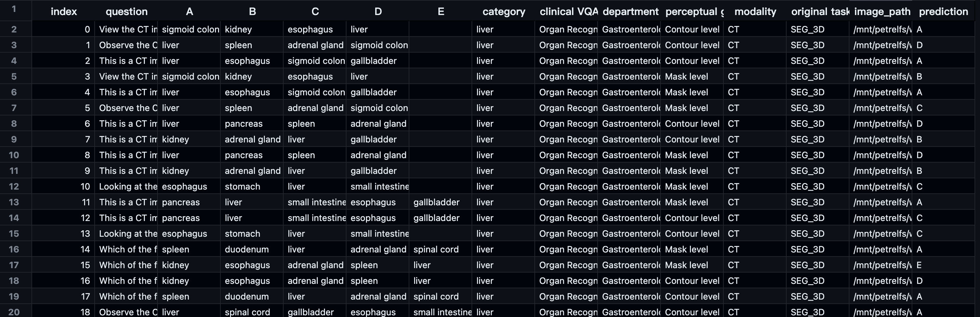Select row number 10
The image size is (980, 317).
click(14, 155)
